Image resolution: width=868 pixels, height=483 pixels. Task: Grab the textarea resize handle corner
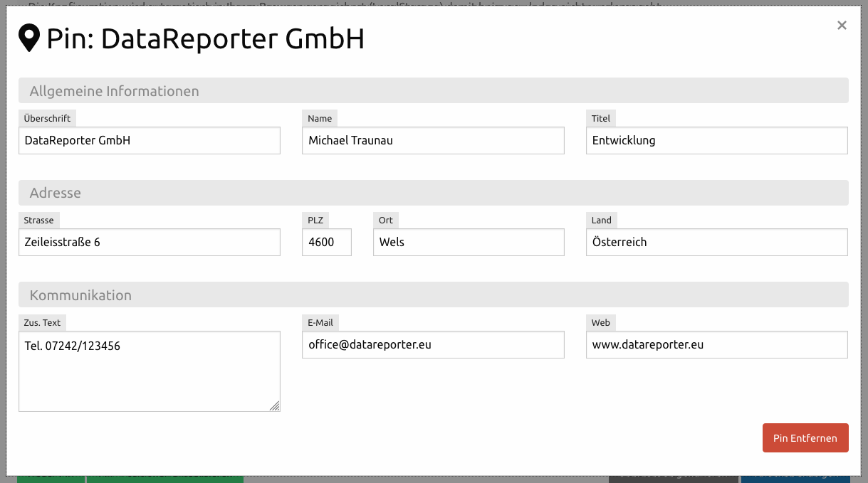click(275, 406)
